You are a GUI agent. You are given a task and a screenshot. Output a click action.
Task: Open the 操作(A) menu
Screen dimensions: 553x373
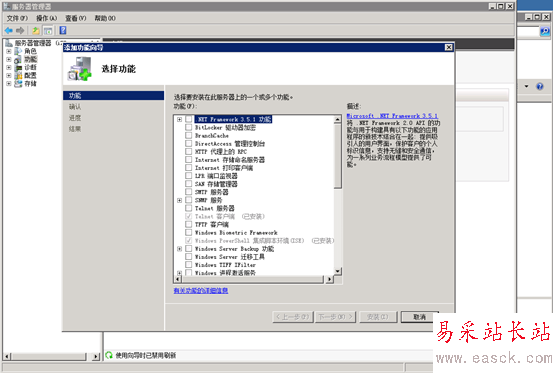tap(47, 18)
